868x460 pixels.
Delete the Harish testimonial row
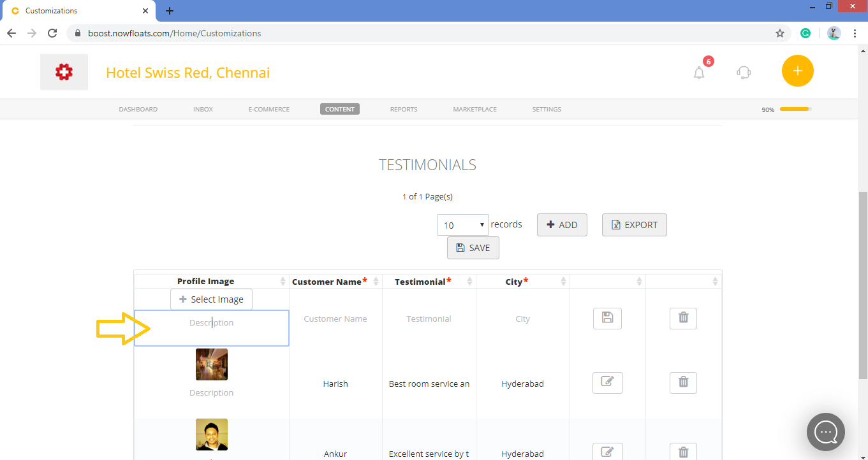[x=683, y=382]
